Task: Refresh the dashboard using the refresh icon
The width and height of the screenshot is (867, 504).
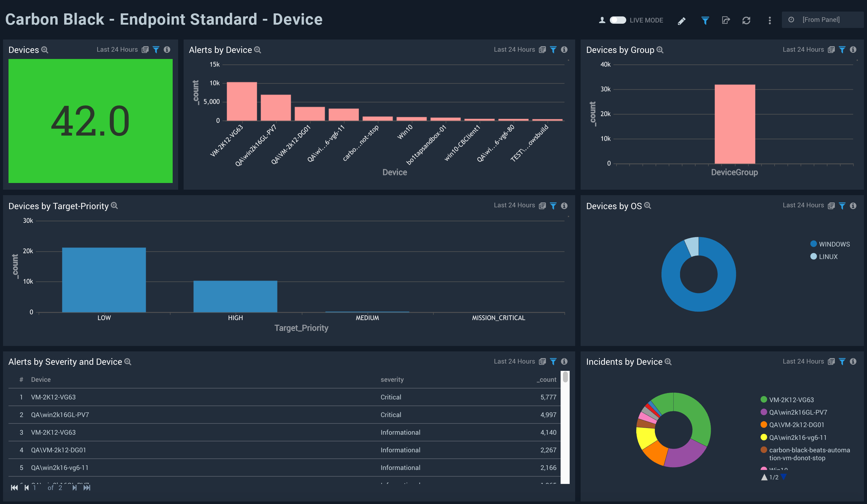Action: 747,21
